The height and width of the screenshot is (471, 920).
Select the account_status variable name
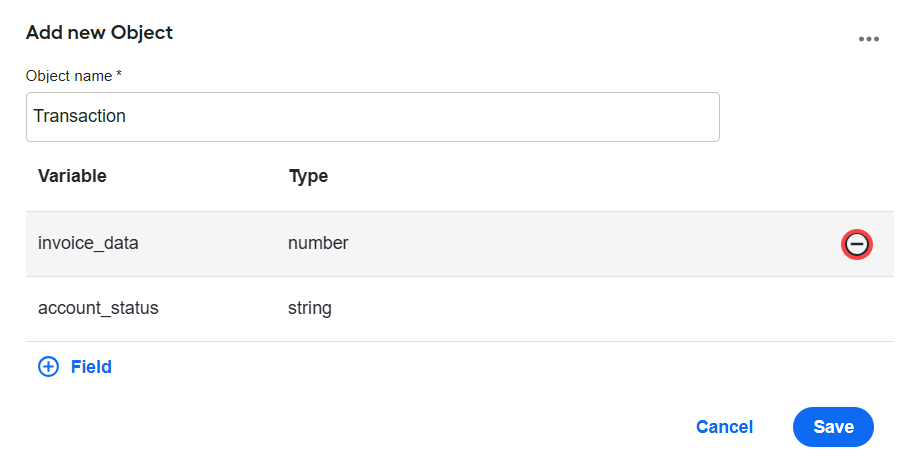[x=98, y=308]
